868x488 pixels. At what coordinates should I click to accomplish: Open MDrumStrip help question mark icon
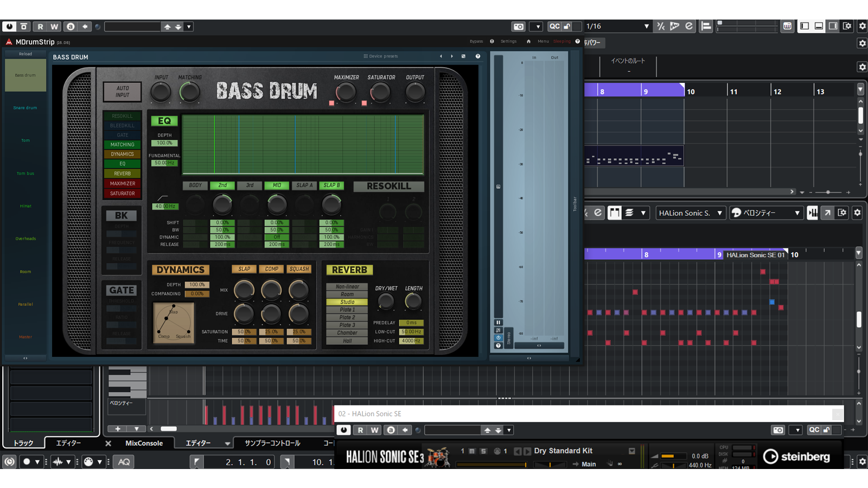coord(577,41)
